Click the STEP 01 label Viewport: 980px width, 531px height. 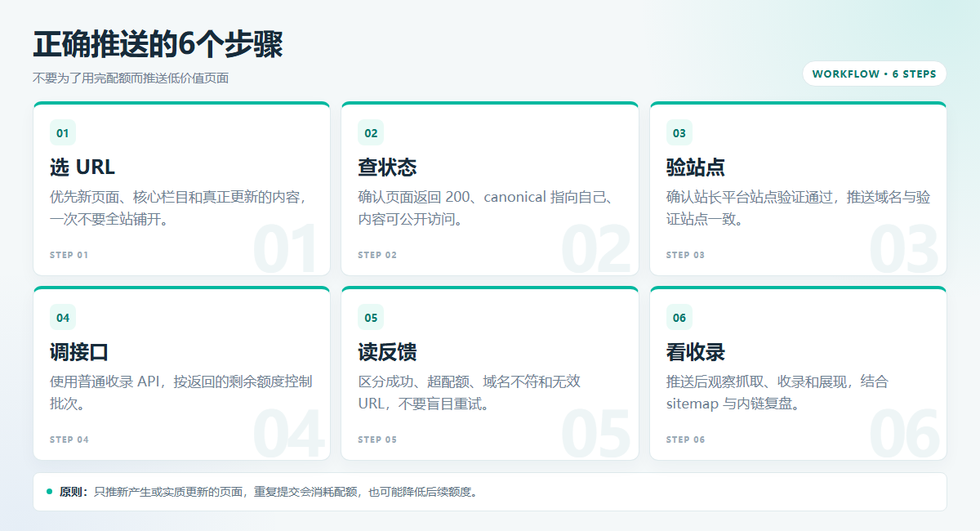69,255
